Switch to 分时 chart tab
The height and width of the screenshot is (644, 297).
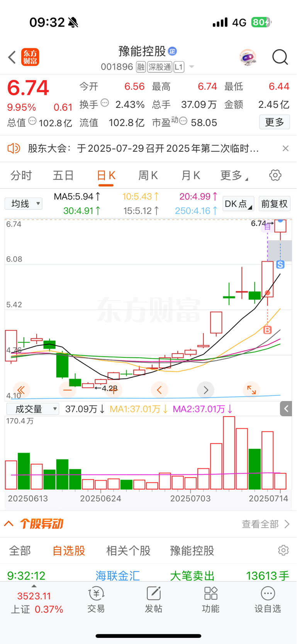click(21, 176)
